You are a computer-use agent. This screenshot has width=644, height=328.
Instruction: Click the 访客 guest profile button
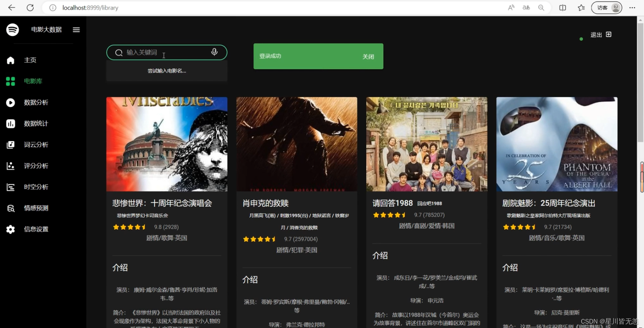[x=606, y=7]
